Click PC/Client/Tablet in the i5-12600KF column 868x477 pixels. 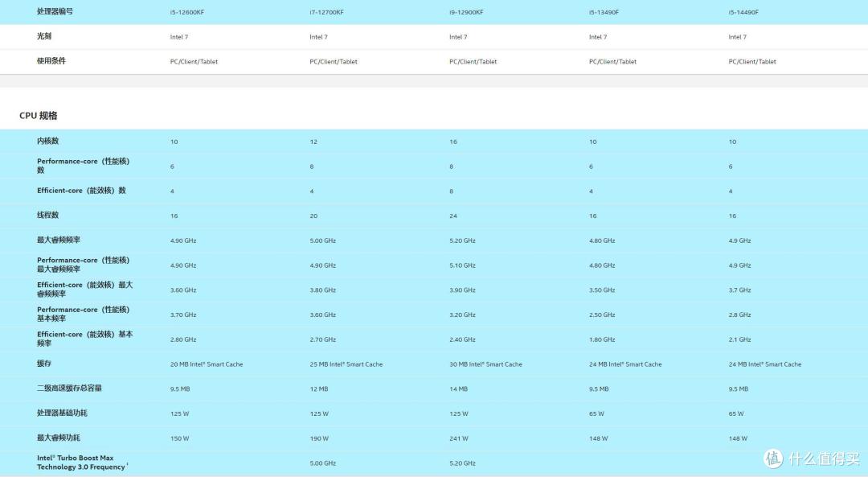click(x=194, y=62)
